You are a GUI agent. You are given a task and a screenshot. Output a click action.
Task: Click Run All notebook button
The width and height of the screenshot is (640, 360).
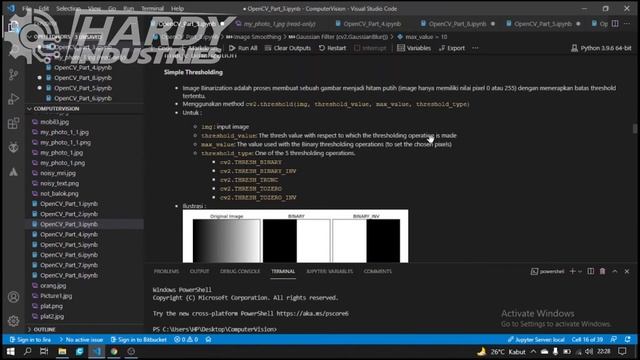[243, 48]
